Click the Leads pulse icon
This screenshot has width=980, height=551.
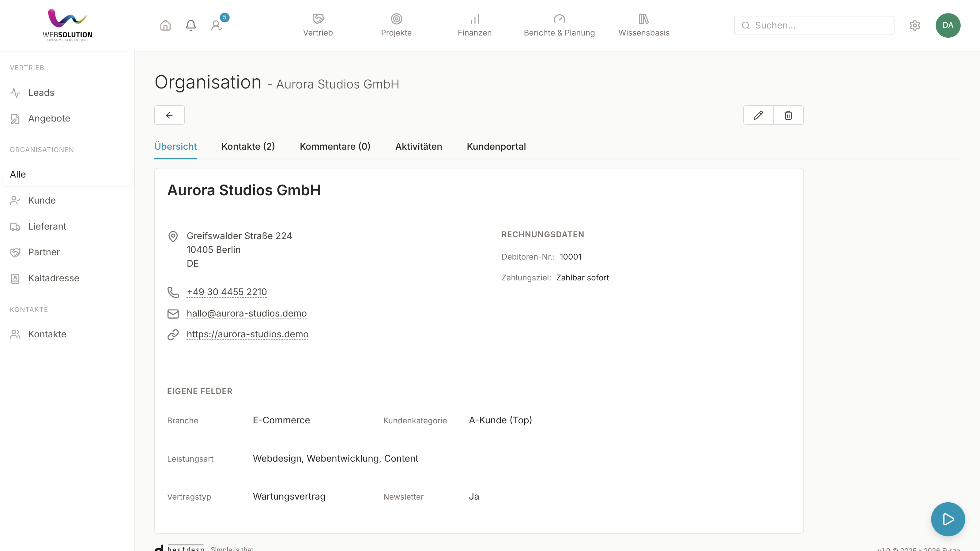click(x=15, y=93)
